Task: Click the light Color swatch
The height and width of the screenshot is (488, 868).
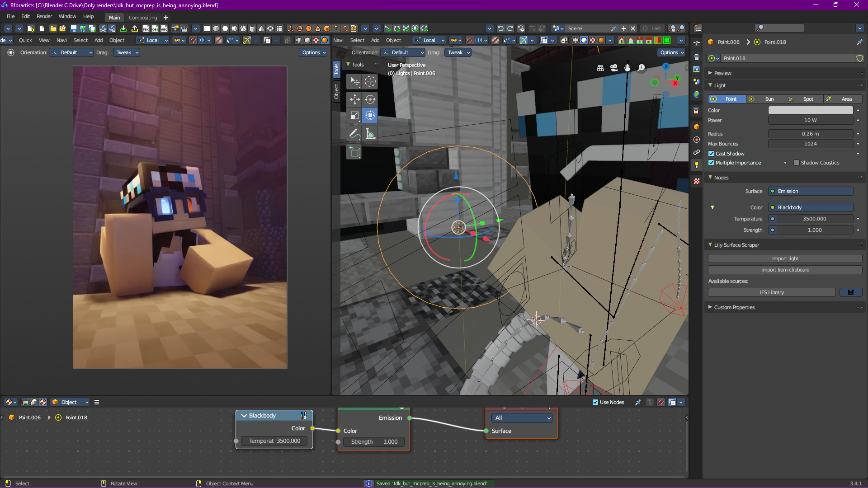Action: point(811,110)
